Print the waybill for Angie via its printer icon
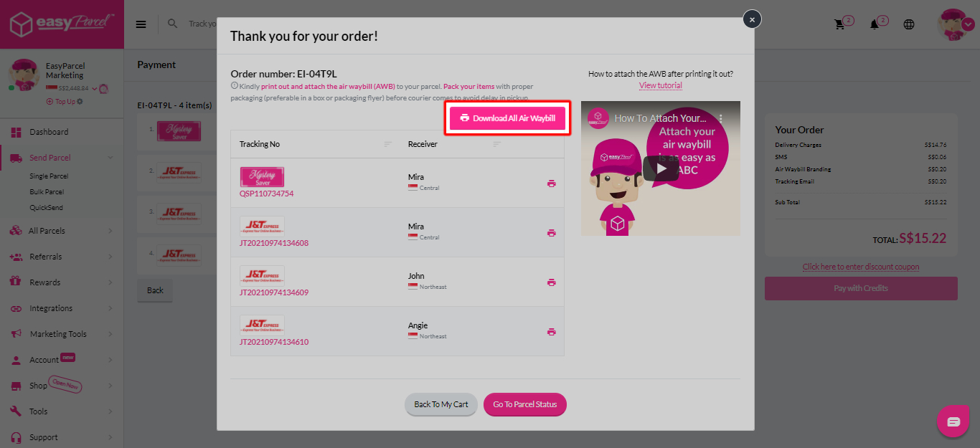Image resolution: width=980 pixels, height=448 pixels. pyautogui.click(x=551, y=331)
